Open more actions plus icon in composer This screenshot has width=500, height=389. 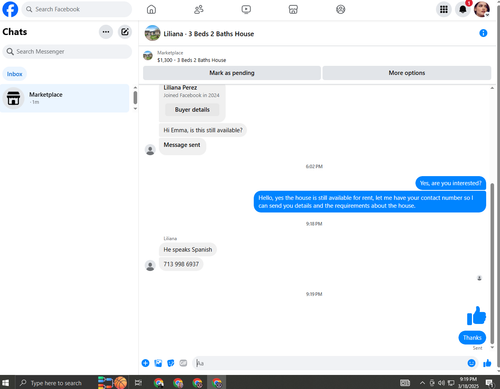[x=145, y=363]
